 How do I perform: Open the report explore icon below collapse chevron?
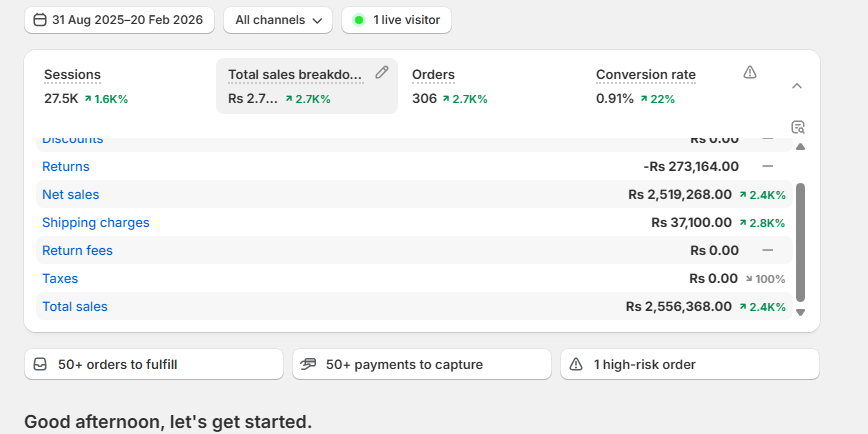[797, 127]
